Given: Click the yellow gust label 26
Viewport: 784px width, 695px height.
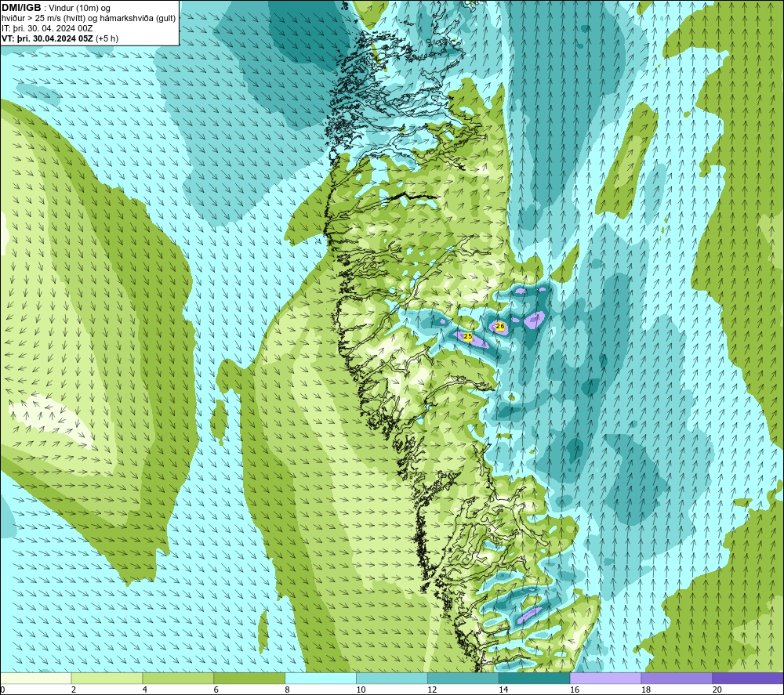Looking at the screenshot, I should pos(500,326).
